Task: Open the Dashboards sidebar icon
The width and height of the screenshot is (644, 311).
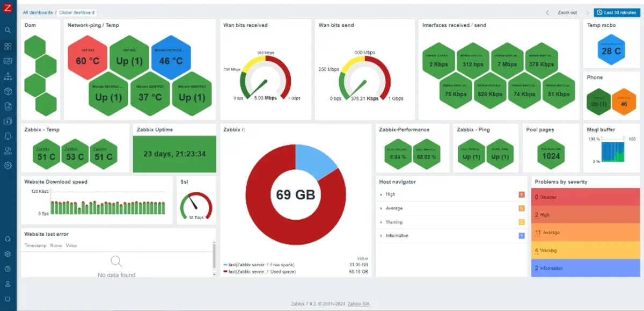Action: 8,47
